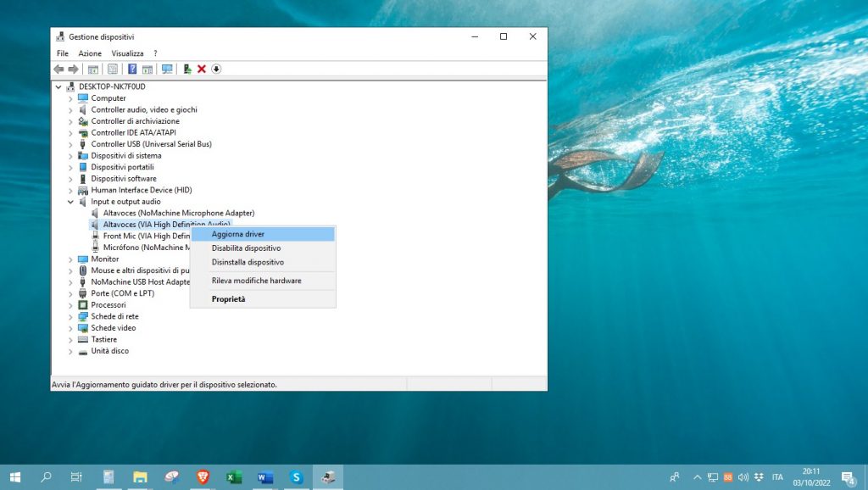Open Skype from the taskbar

point(297,477)
